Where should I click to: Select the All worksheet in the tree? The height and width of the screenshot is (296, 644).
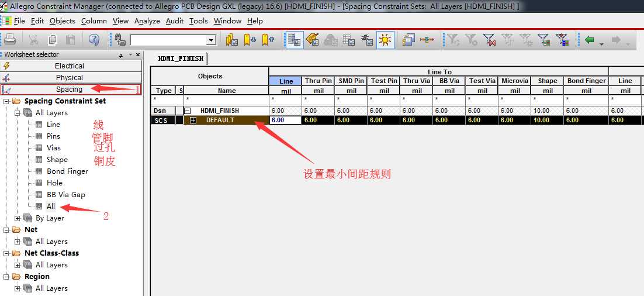coord(50,206)
